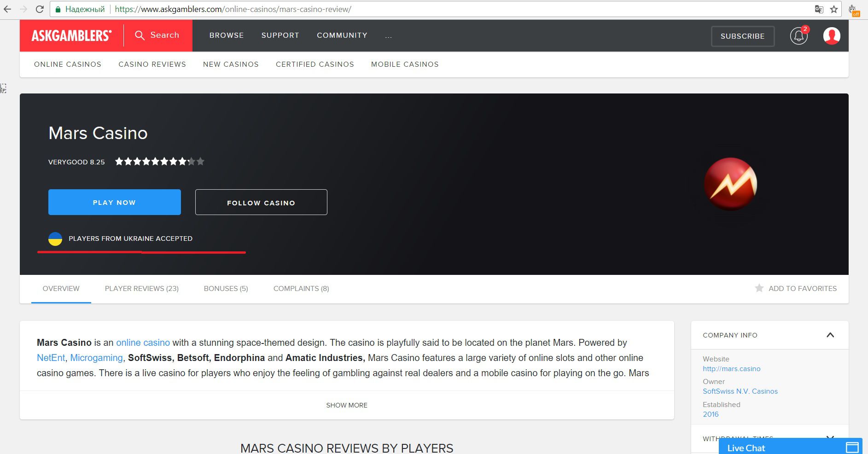This screenshot has width=868, height=454.
Task: Click the Follow Casino button
Action: 261,202
